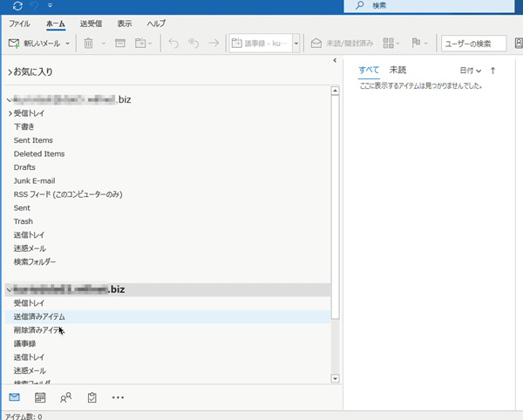523x420 pixels.
Task: Click the 議事録 quick step item
Action: 261,44
